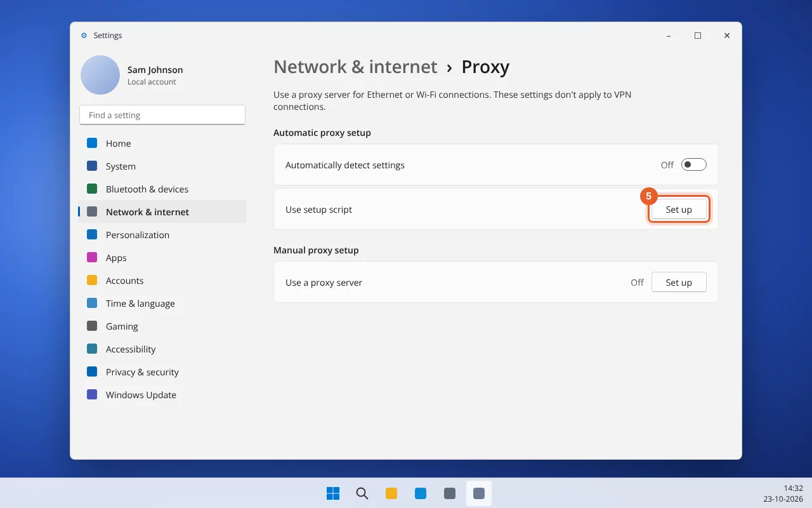Viewport: 812px width, 508px height.
Task: Click the "Automatically detect settings" label
Action: coord(345,165)
